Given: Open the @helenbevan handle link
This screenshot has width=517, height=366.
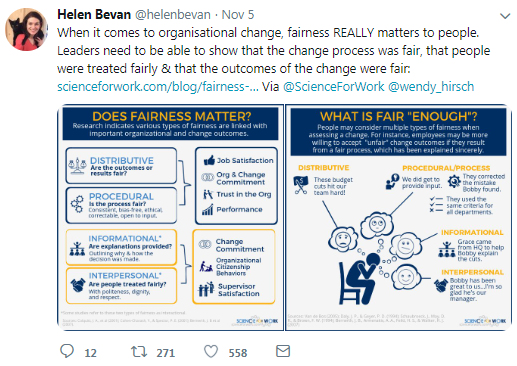Looking at the screenshot, I should coord(173,15).
